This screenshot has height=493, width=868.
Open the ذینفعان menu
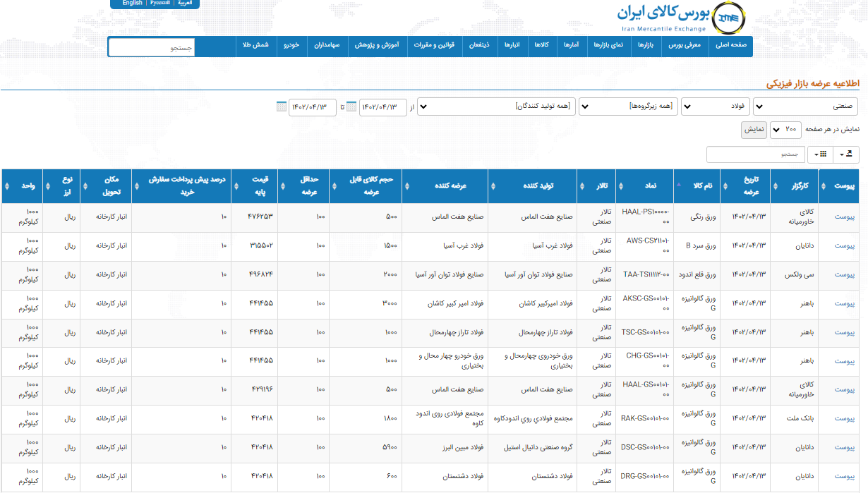pyautogui.click(x=480, y=46)
